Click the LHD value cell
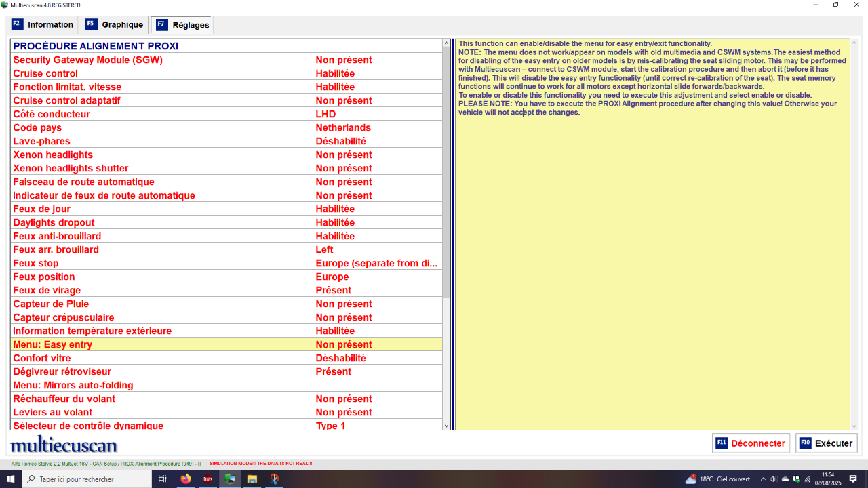The height and width of the screenshot is (488, 868). 378,114
